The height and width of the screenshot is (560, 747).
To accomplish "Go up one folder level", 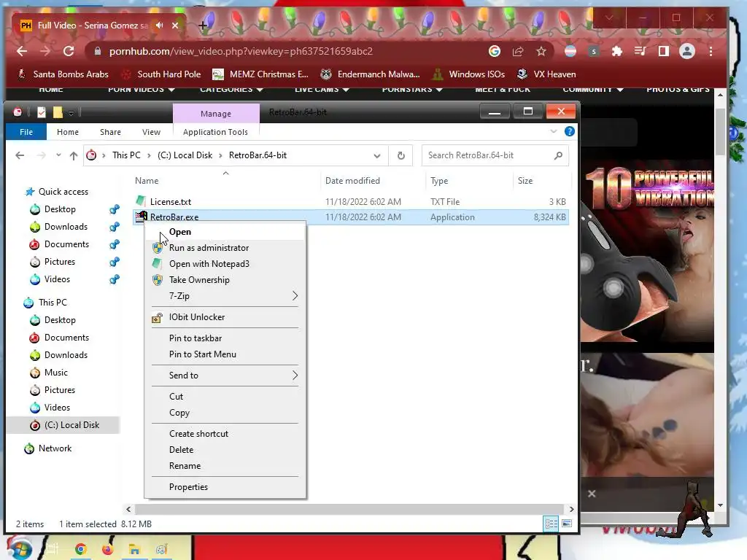I will point(74,155).
